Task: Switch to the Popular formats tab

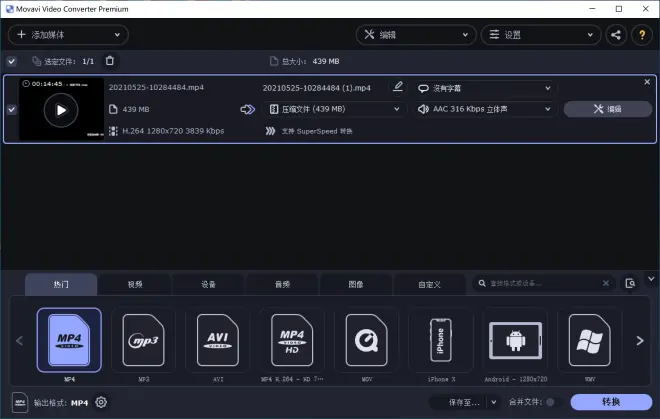Action: (61, 285)
